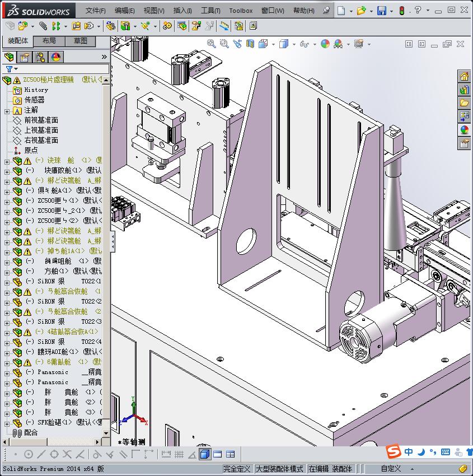Toggle the Hide/Show Items glasses icon
The image size is (473, 476).
pos(303,44)
